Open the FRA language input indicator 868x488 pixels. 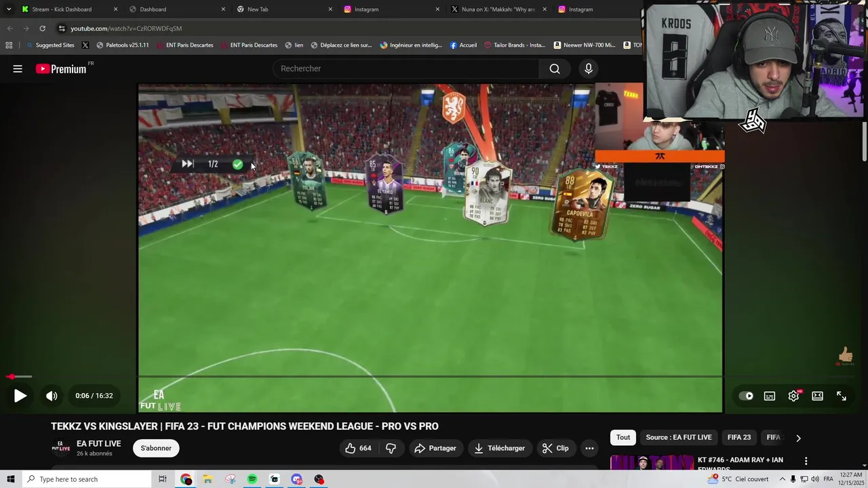pos(828,479)
